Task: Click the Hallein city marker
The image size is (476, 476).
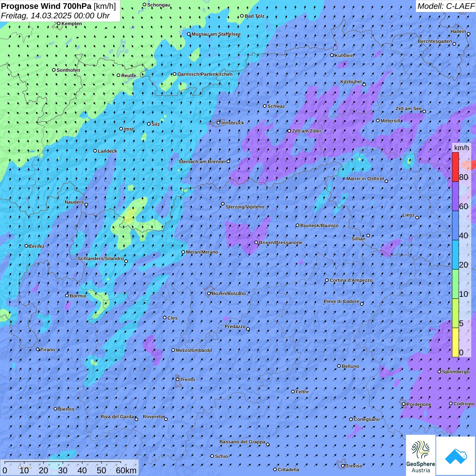Action: click(469, 34)
